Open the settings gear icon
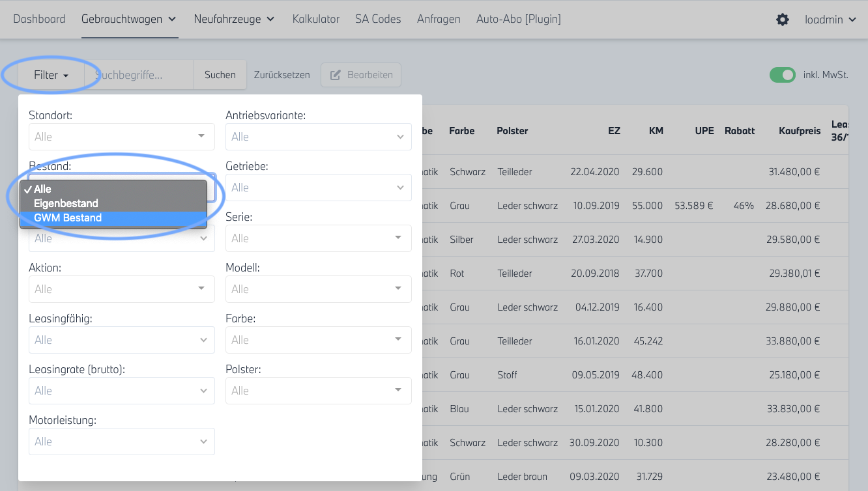The image size is (868, 491). click(x=782, y=20)
